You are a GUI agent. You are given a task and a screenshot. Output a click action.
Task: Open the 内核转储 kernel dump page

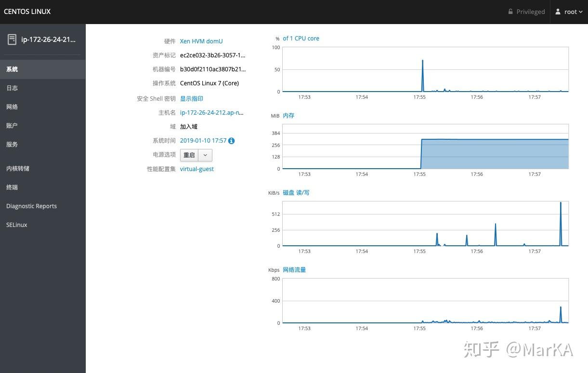tap(42, 169)
